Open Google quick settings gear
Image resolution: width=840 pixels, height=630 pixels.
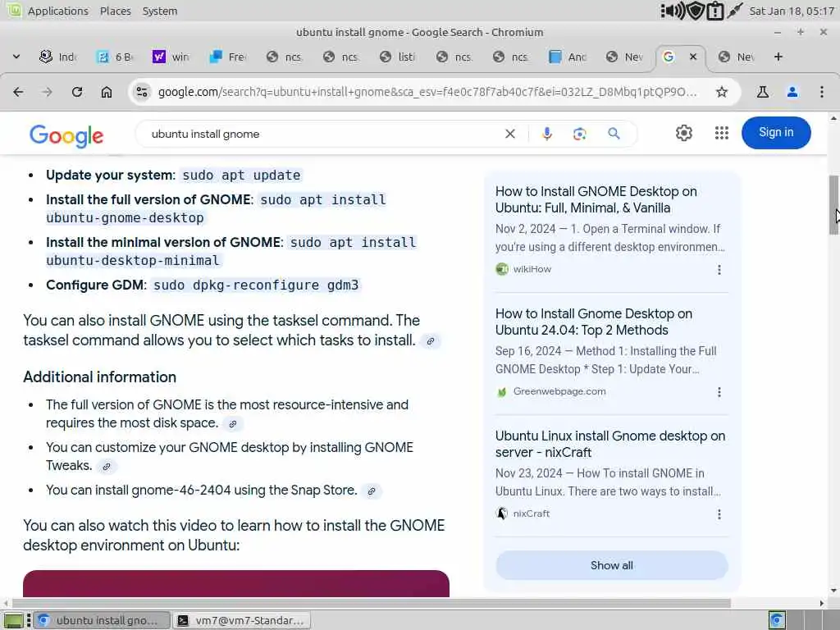(683, 133)
